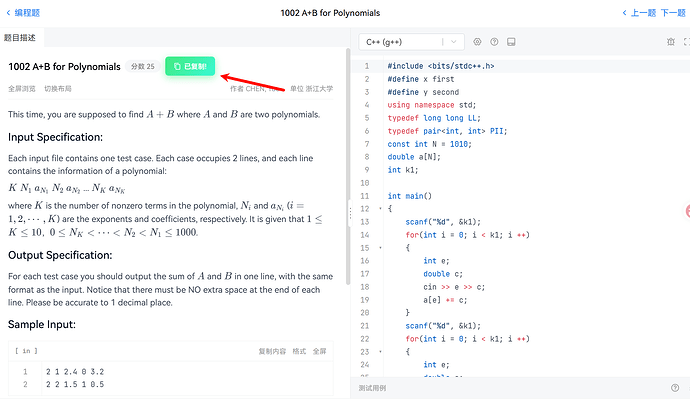
Task: Click the '[ in ]' label of the sample box
Action: point(26,351)
